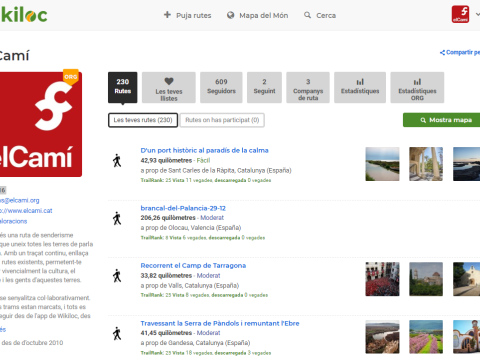Open route D'un port històric al paradís
Screen dimensions: 480x360
click(x=204, y=150)
